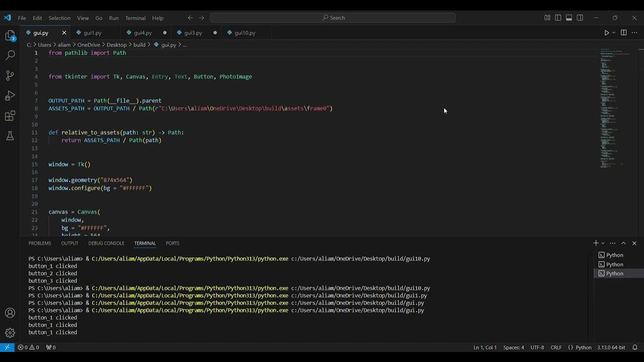
Task: Open the Manage gear settings icon
Action: 10,332
